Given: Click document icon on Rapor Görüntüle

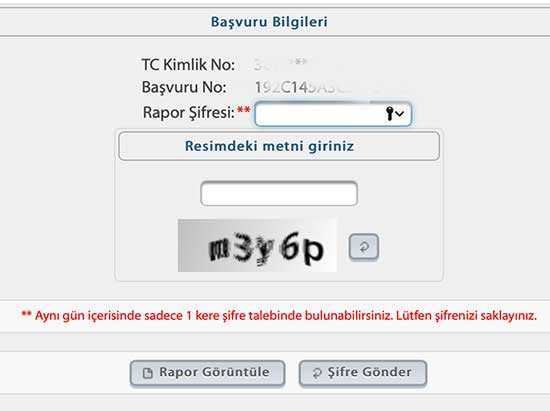Looking at the screenshot, I should click(x=148, y=373).
